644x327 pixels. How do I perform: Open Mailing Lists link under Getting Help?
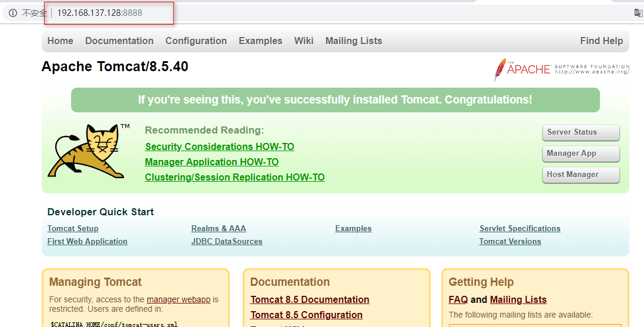[x=518, y=299]
